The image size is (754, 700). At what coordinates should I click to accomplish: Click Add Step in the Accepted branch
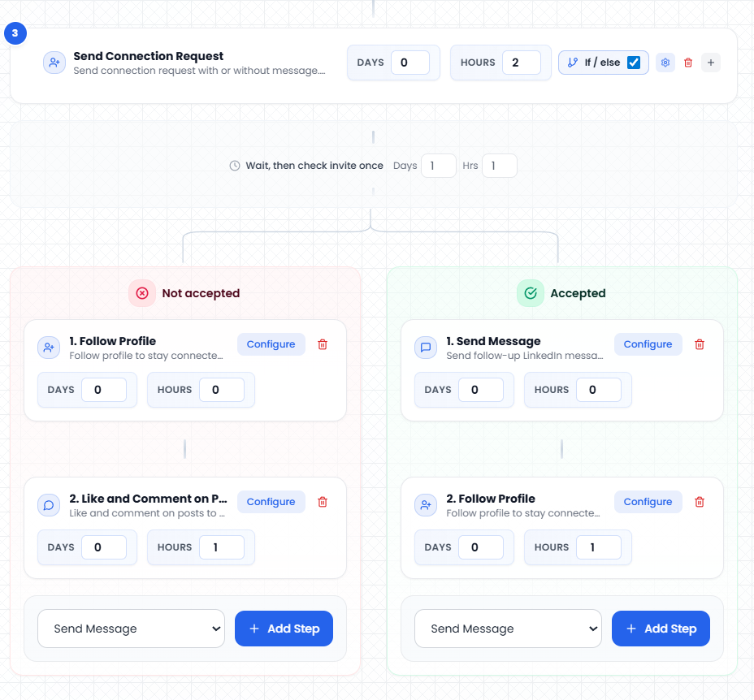661,629
